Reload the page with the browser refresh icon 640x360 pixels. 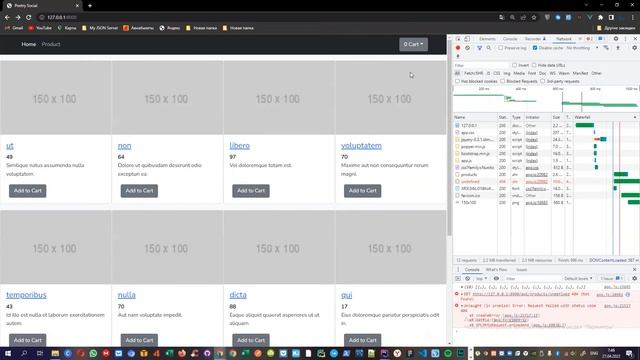pyautogui.click(x=29, y=17)
